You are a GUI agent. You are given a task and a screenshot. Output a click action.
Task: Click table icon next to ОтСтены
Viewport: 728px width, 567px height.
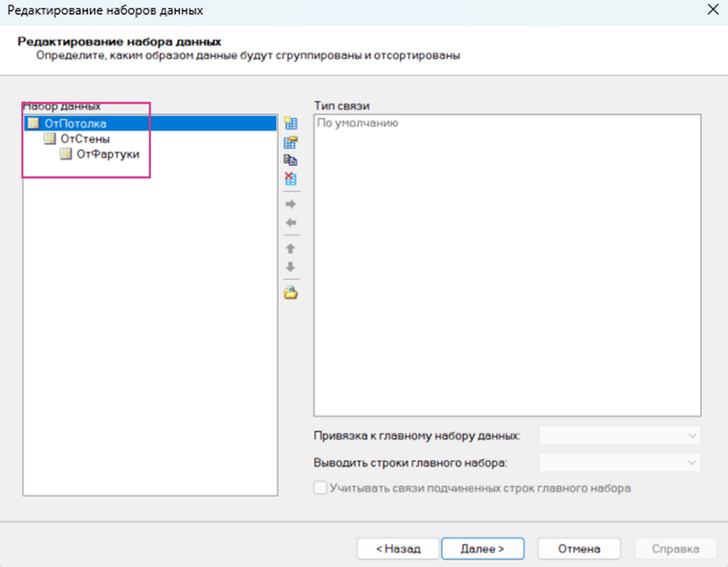pyautogui.click(x=50, y=138)
